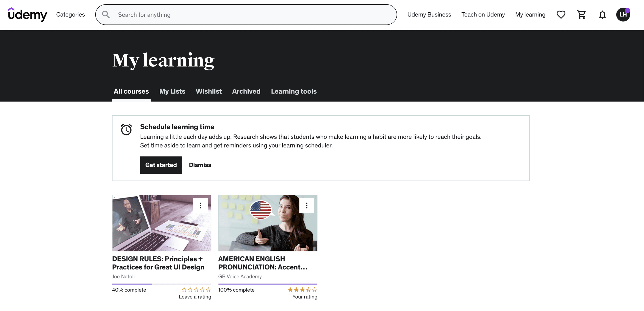The width and height of the screenshot is (644, 311).
Task: Dismiss the schedule learning banner
Action: (x=200, y=165)
